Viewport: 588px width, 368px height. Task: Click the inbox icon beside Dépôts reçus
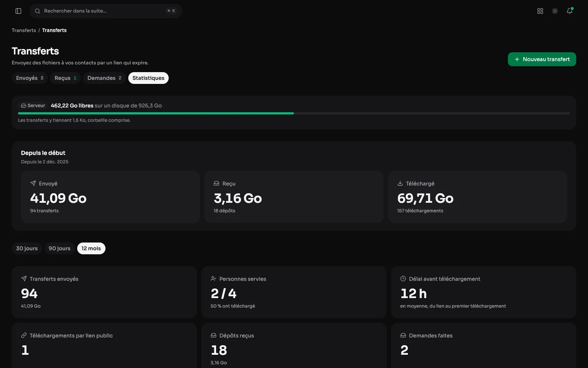[x=214, y=335]
